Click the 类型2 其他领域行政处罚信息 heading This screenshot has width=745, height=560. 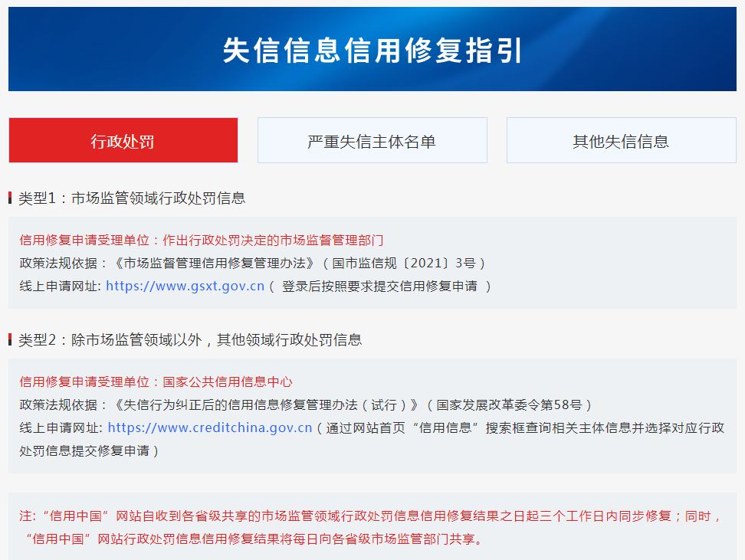(x=190, y=339)
